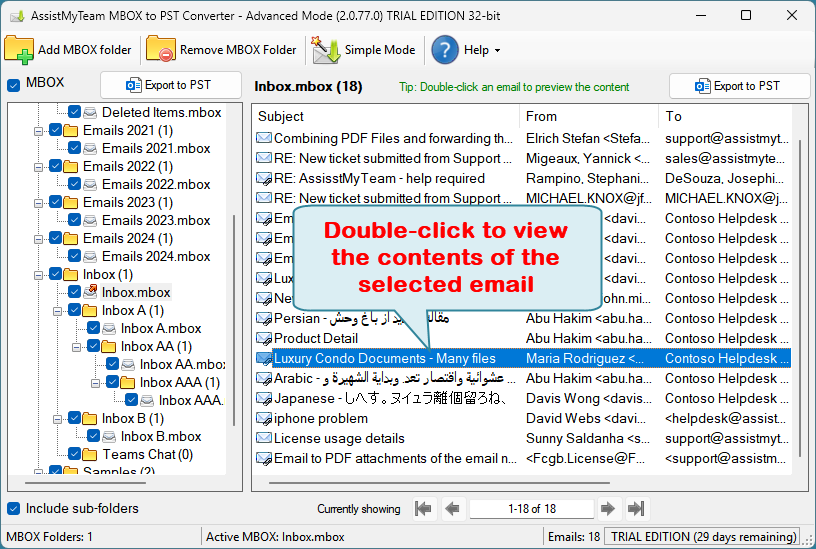Collapse the Inbox A (1) node
This screenshot has width=816, height=549.
pos(57,311)
